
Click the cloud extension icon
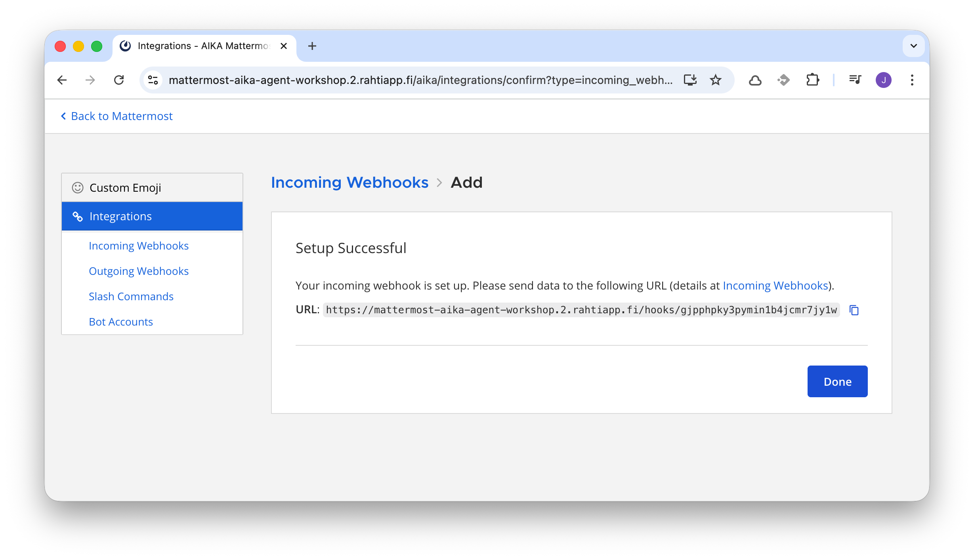(755, 80)
